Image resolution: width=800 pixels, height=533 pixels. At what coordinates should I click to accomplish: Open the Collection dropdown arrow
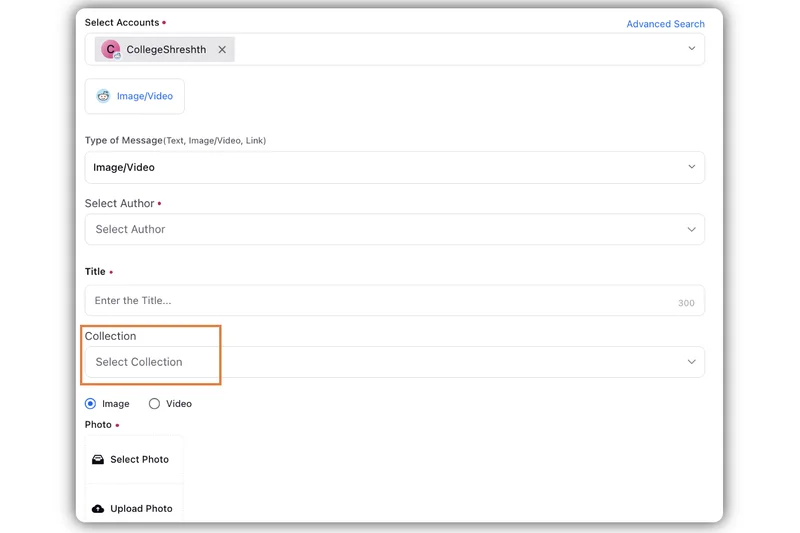tap(691, 362)
